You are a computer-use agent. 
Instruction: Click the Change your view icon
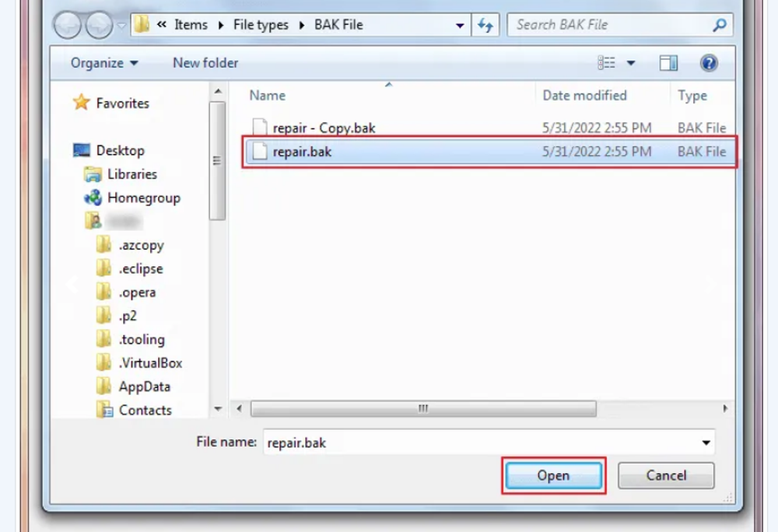coord(606,63)
